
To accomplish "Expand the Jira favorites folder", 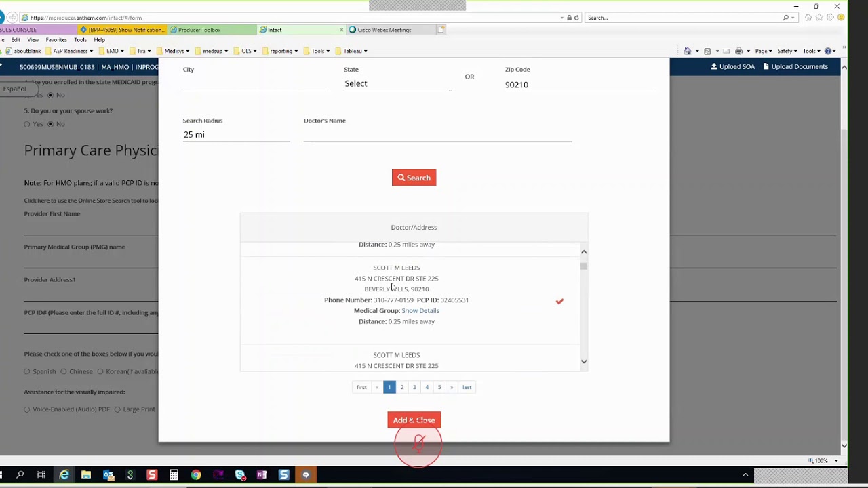I will coord(139,51).
